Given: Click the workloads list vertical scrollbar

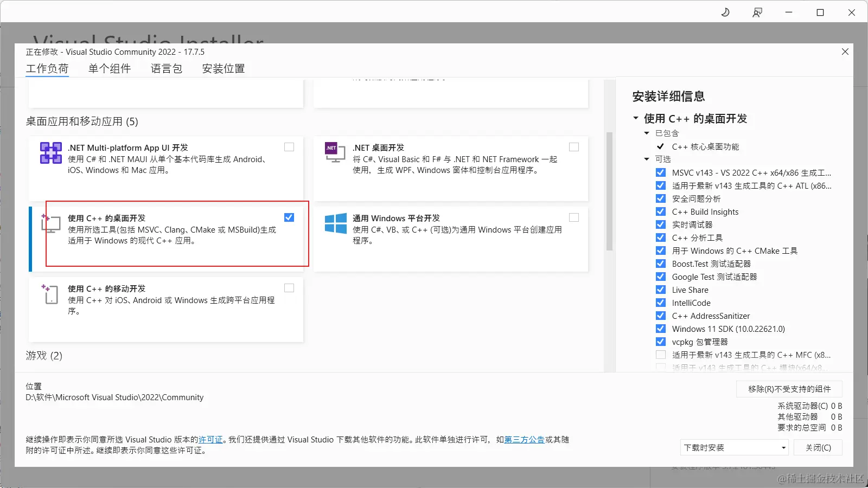Looking at the screenshot, I should [610, 191].
